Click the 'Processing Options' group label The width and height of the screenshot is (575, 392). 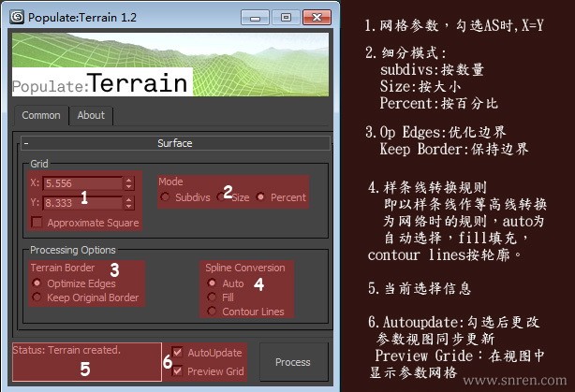point(73,250)
